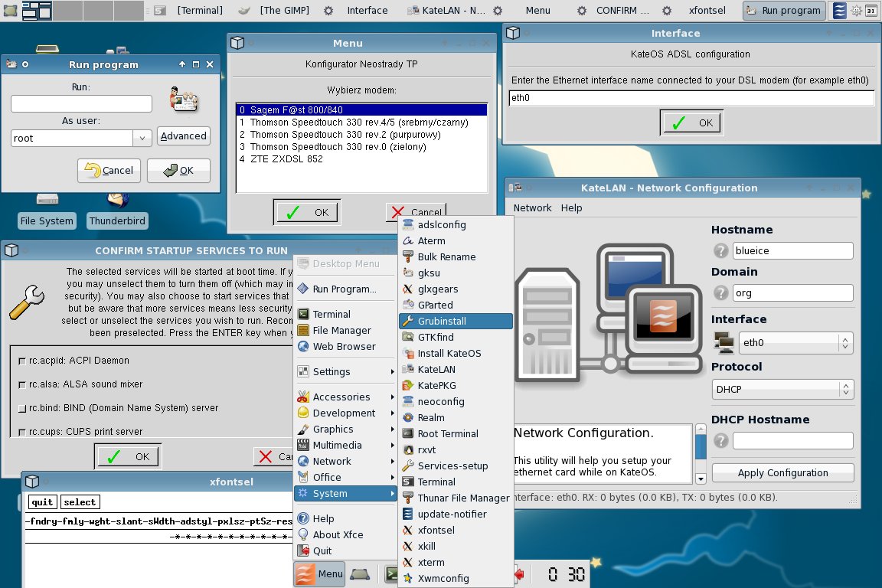The image size is (882, 588).
Task: Expand the Settings submenu
Action: pyautogui.click(x=345, y=372)
